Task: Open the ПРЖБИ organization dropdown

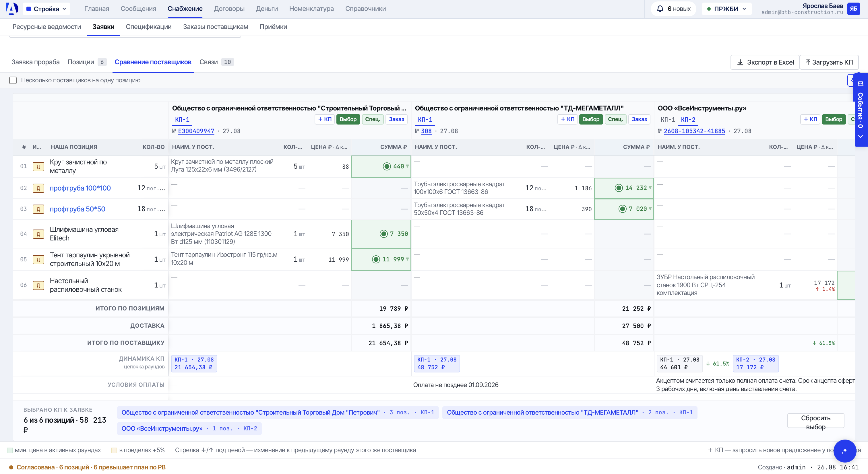Action: pyautogui.click(x=726, y=9)
